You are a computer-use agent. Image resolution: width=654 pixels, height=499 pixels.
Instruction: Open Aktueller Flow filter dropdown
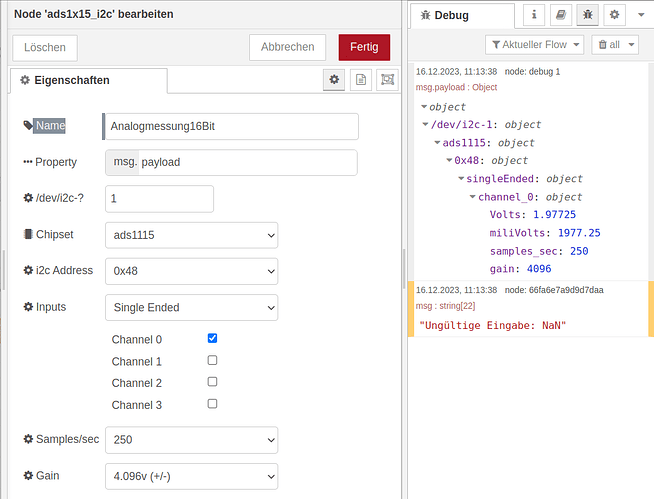pos(534,45)
